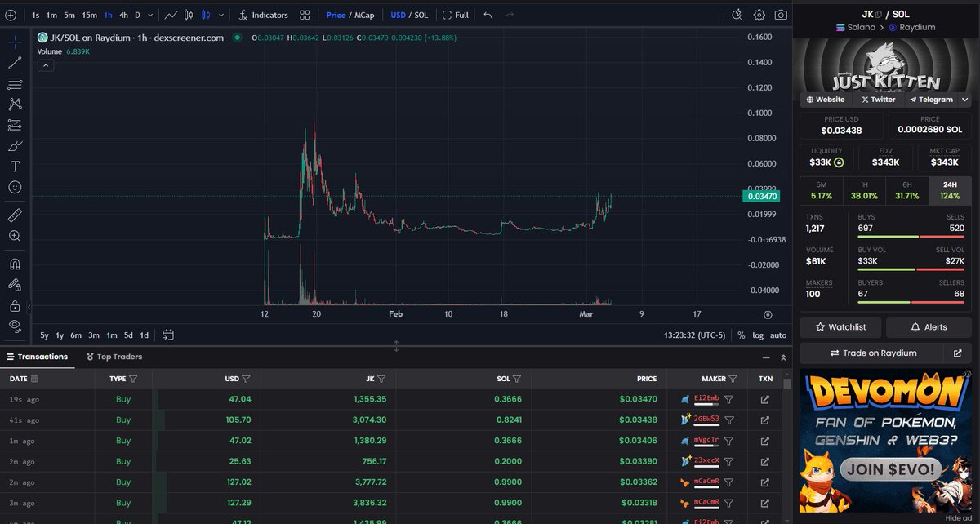980x524 pixels.
Task: Activate the zoom in tool
Action: click(15, 236)
